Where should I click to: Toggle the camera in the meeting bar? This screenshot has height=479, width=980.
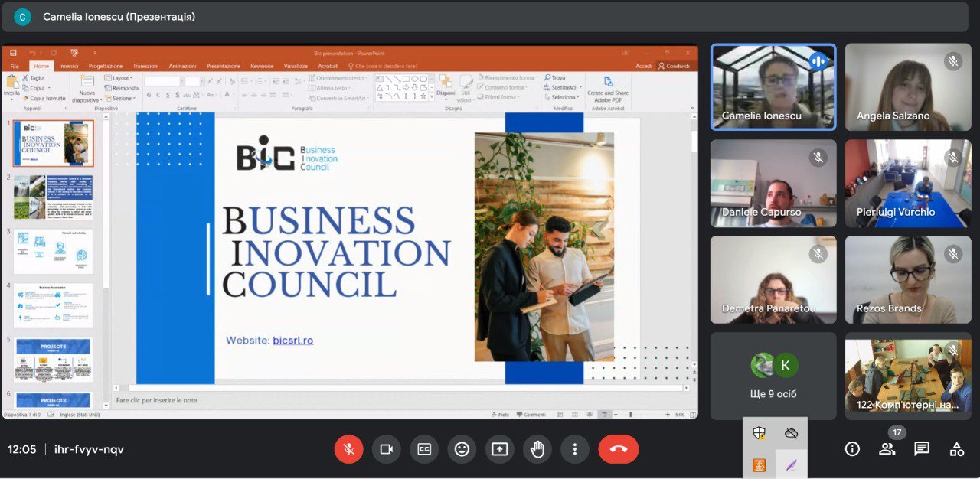pos(387,449)
